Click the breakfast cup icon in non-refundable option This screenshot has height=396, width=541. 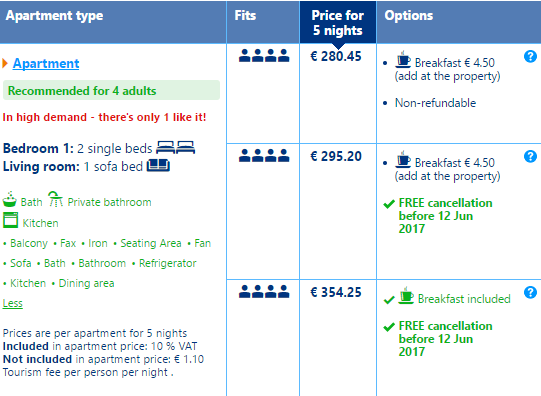[x=403, y=59]
